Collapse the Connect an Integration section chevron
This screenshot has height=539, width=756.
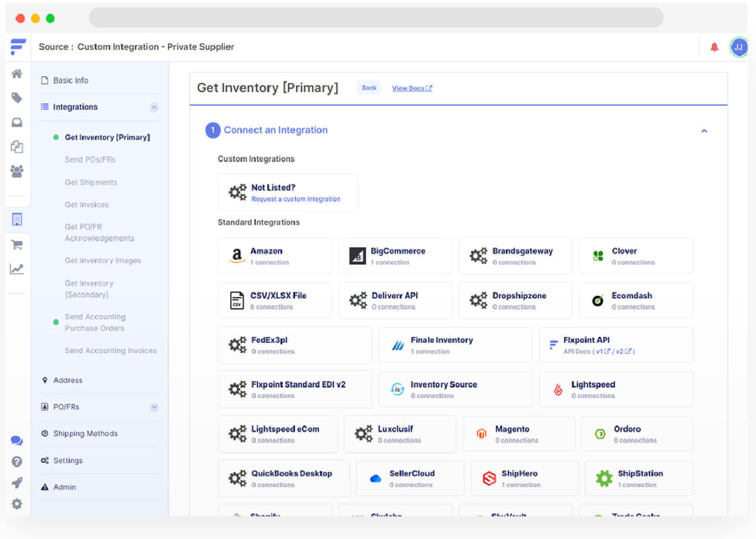click(704, 131)
